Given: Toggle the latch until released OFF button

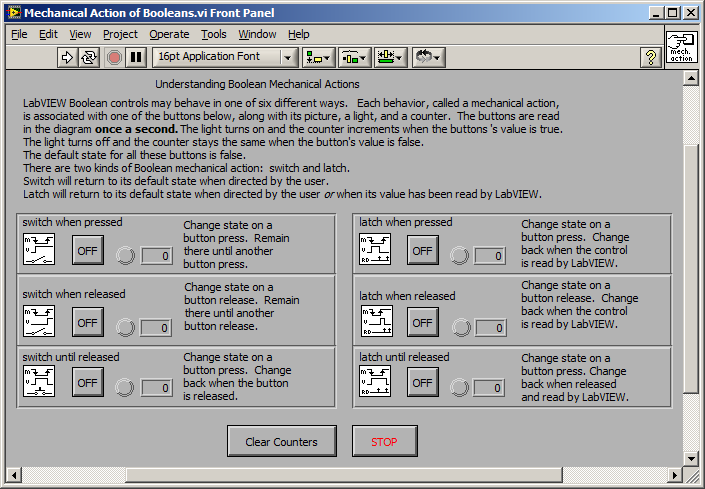Looking at the screenshot, I should (423, 382).
